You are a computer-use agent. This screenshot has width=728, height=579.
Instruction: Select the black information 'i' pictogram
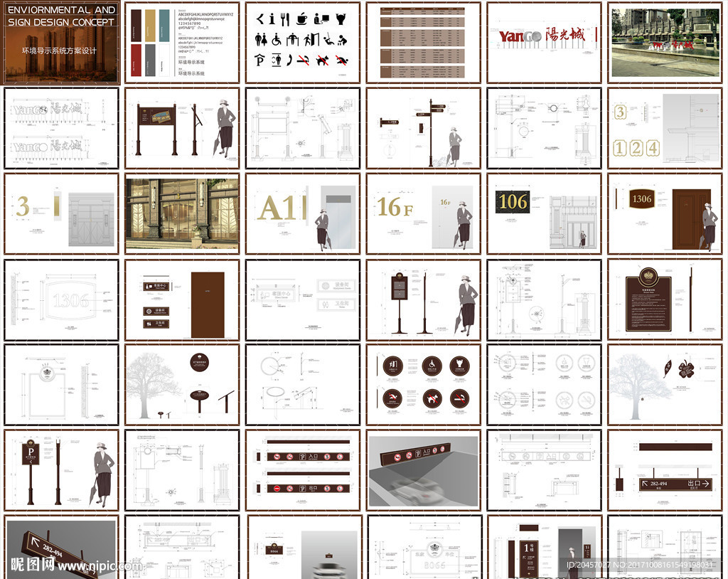click(x=272, y=19)
